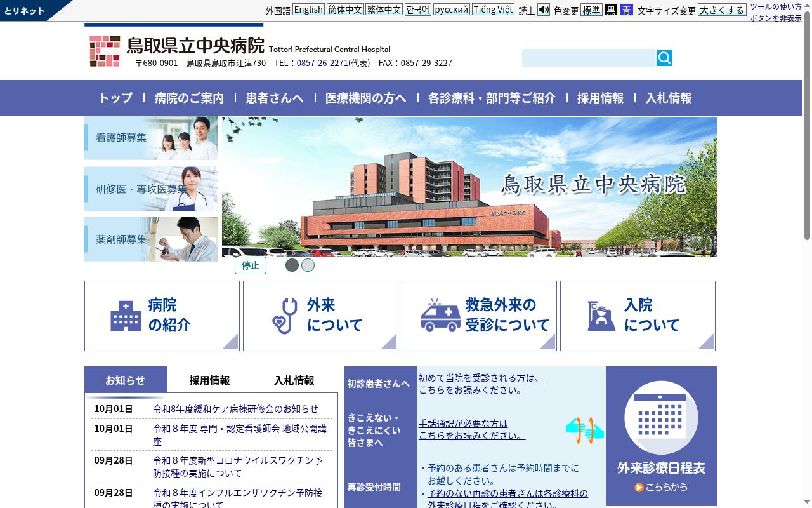Click the search magnifier icon button
This screenshot has height=508, width=812.
tap(664, 58)
